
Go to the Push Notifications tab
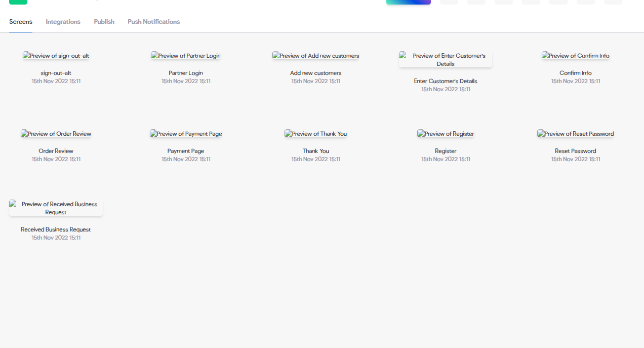pyautogui.click(x=153, y=22)
